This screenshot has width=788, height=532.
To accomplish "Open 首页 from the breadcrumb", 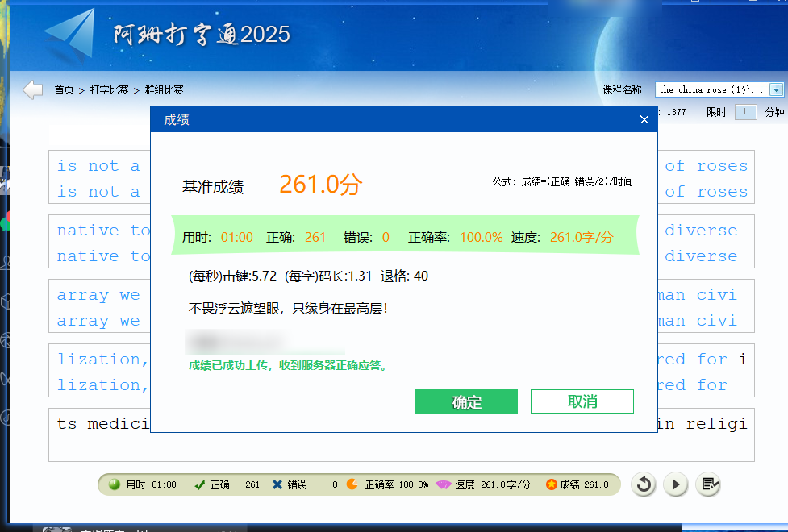I will (64, 89).
